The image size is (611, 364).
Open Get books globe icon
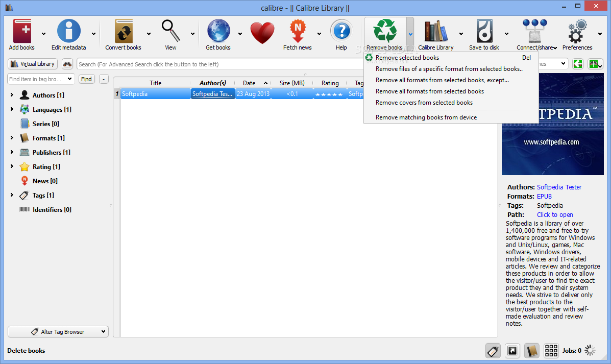coord(218,31)
